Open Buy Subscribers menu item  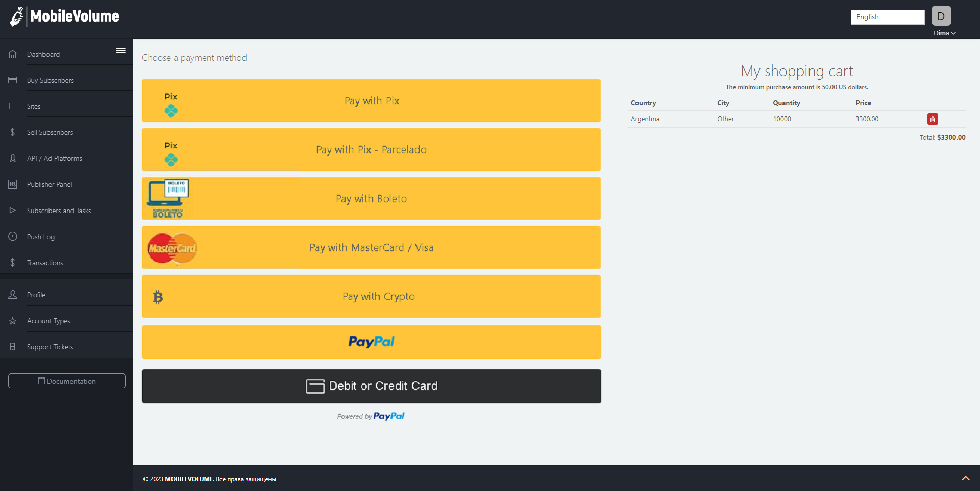(50, 80)
